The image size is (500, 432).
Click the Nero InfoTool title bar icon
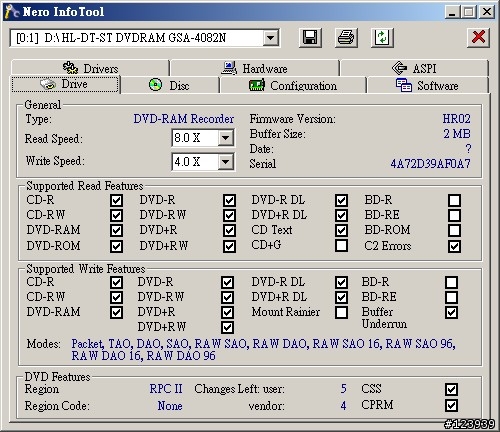(12, 12)
